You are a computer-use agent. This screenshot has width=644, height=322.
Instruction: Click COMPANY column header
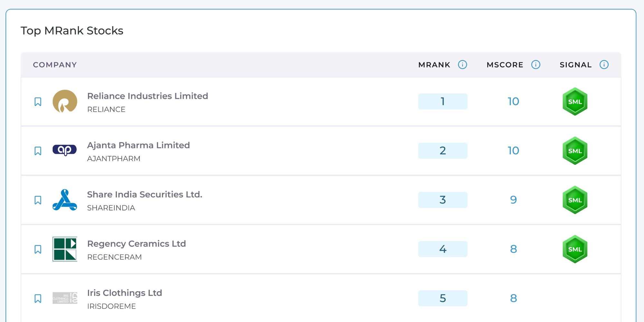coord(55,65)
